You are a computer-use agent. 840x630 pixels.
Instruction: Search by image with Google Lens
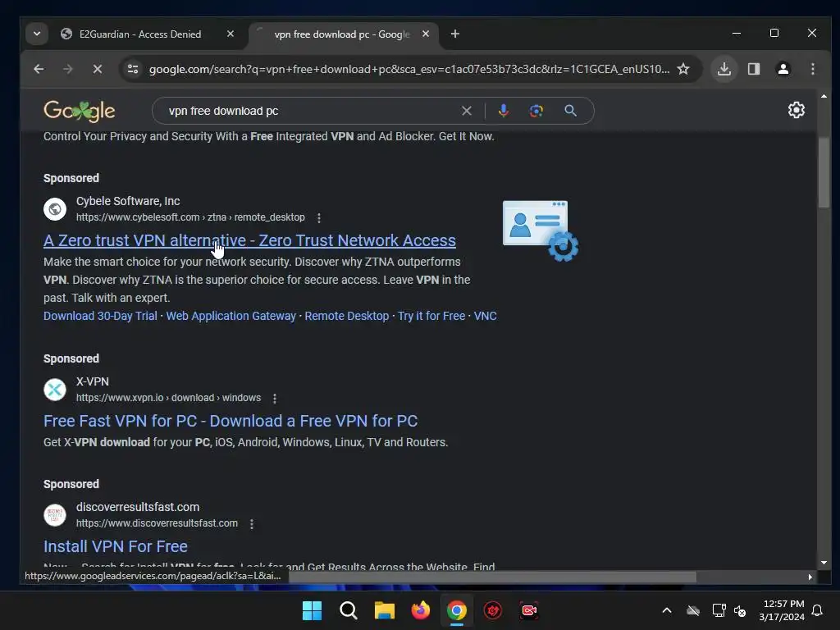536,111
